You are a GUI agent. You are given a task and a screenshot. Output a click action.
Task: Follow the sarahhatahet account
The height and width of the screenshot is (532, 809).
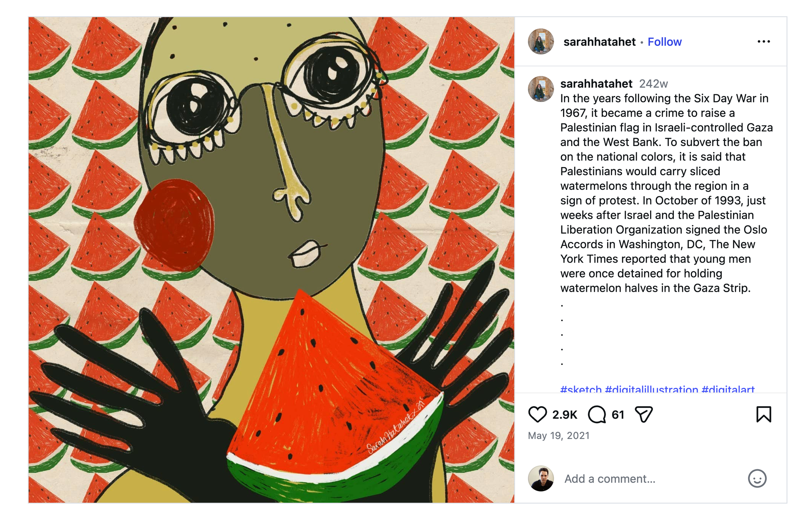point(665,42)
